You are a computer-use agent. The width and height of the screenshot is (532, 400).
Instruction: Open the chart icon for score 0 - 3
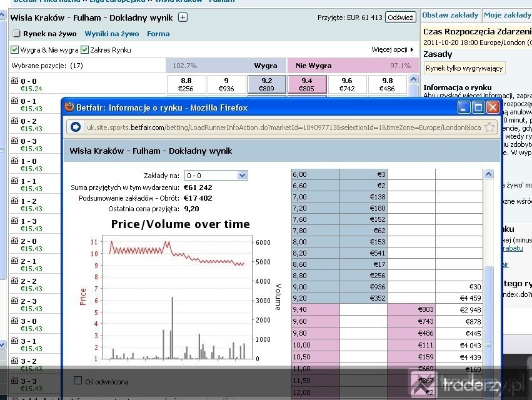[x=14, y=141]
